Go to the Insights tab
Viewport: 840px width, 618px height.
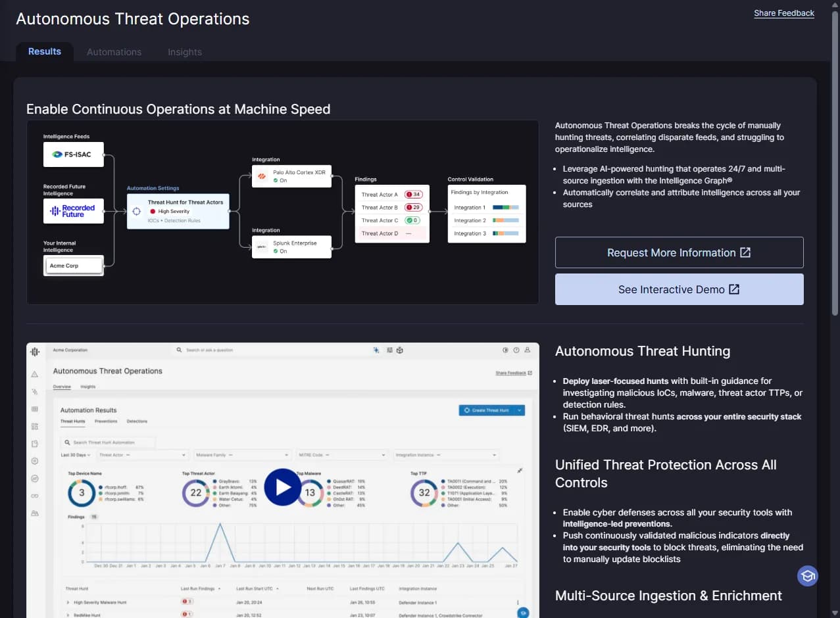pos(185,52)
